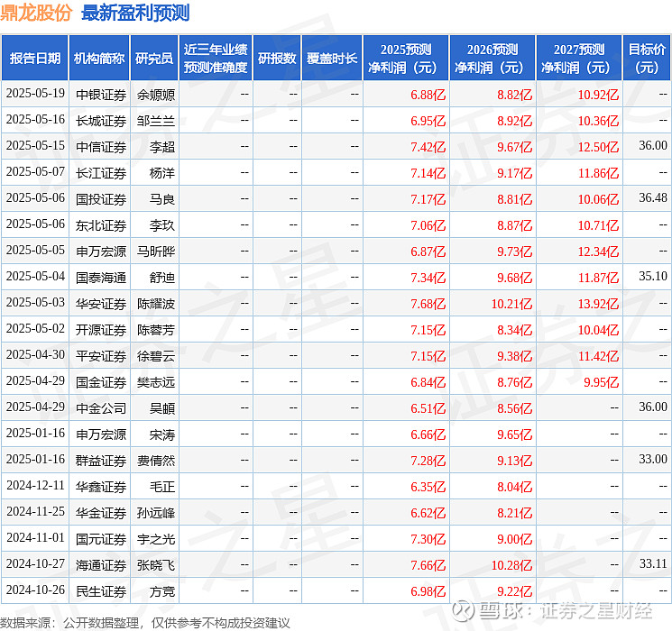Click the 10.21亿 2026 profit value
Viewport: 672px width, 631px height.
point(511,304)
